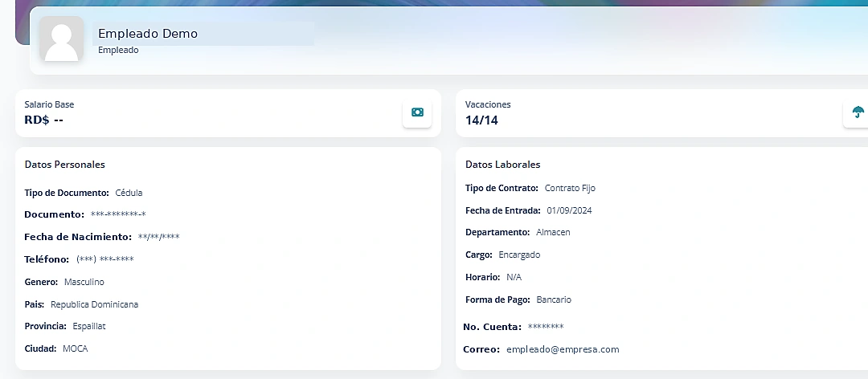Click the Provincia label

point(45,327)
